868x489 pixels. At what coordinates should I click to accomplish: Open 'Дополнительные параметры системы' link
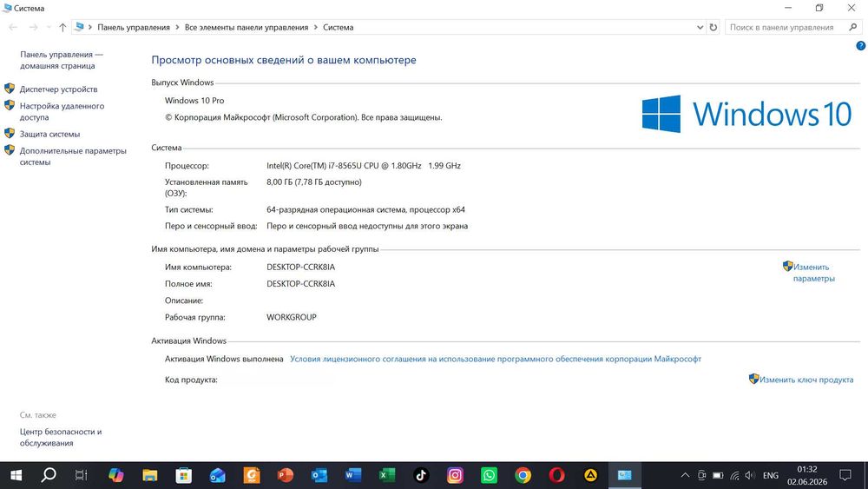73,156
